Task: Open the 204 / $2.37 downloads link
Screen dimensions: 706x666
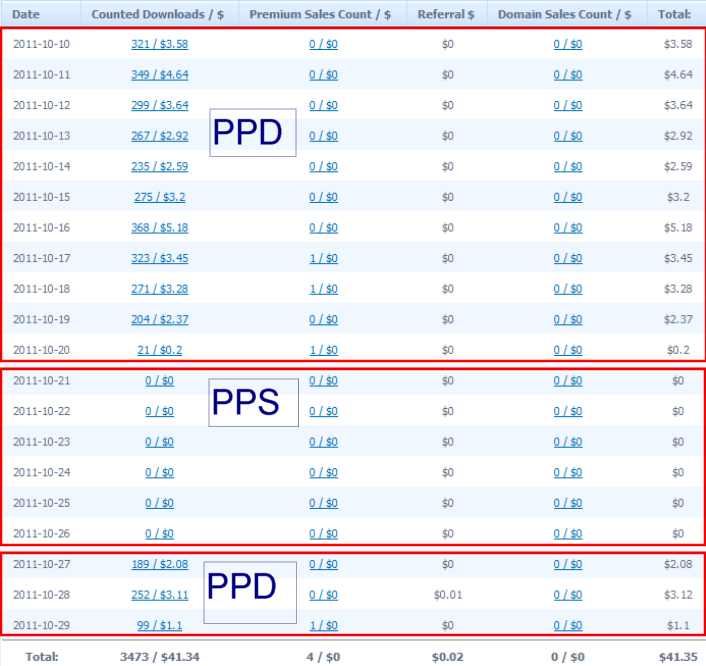Action: (x=160, y=320)
